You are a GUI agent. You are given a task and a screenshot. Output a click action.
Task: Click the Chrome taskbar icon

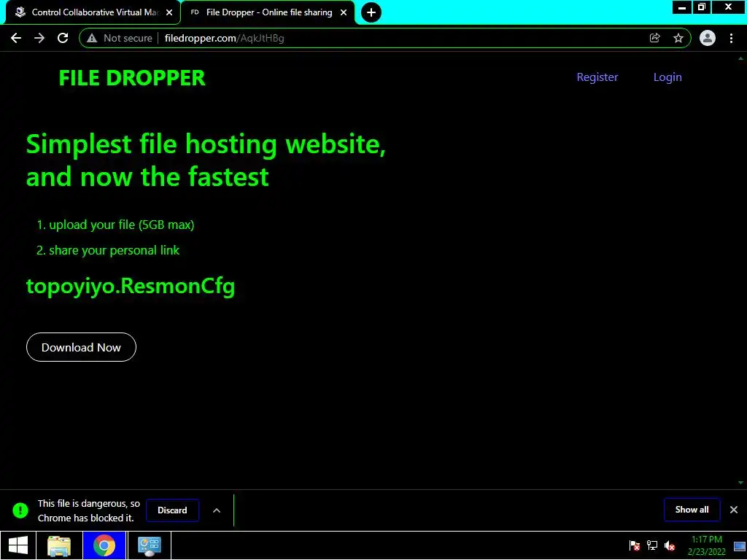104,545
